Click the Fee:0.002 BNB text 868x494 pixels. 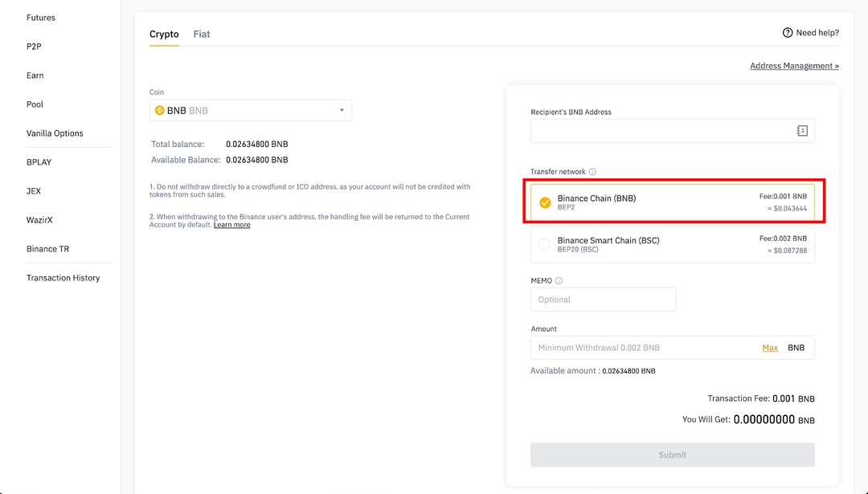tap(783, 239)
